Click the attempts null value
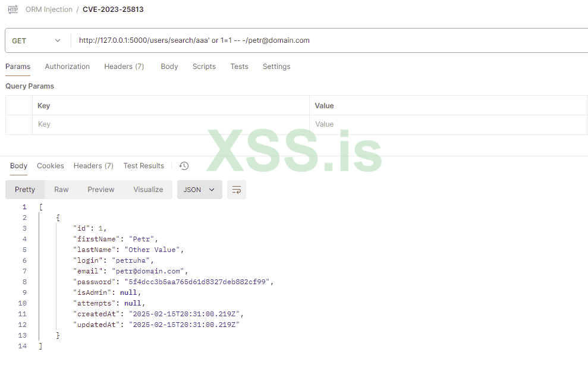This screenshot has height=365, width=588. [x=133, y=303]
